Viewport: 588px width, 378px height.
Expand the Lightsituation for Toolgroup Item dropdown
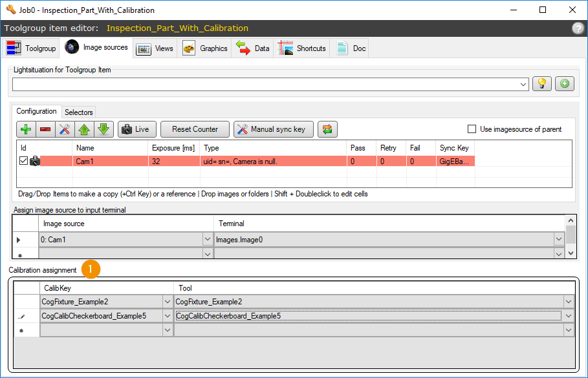(523, 85)
